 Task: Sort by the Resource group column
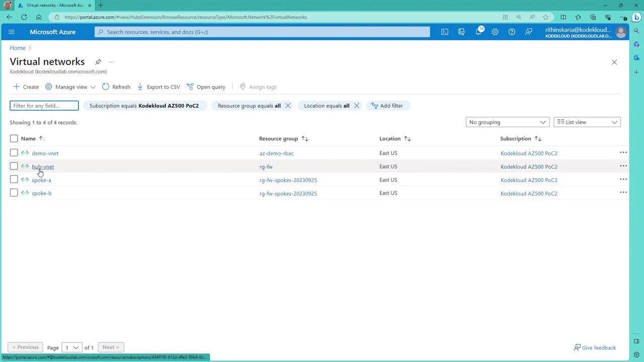pyautogui.click(x=284, y=139)
